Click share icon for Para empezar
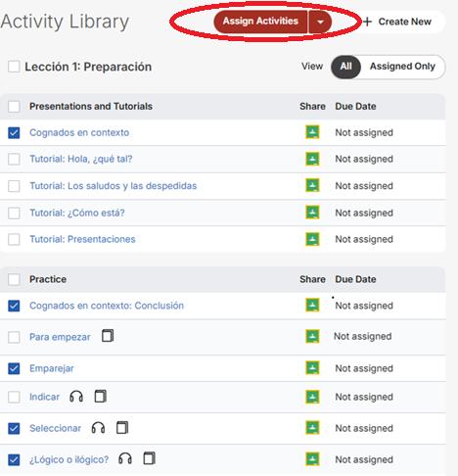458x476 pixels. coord(312,336)
